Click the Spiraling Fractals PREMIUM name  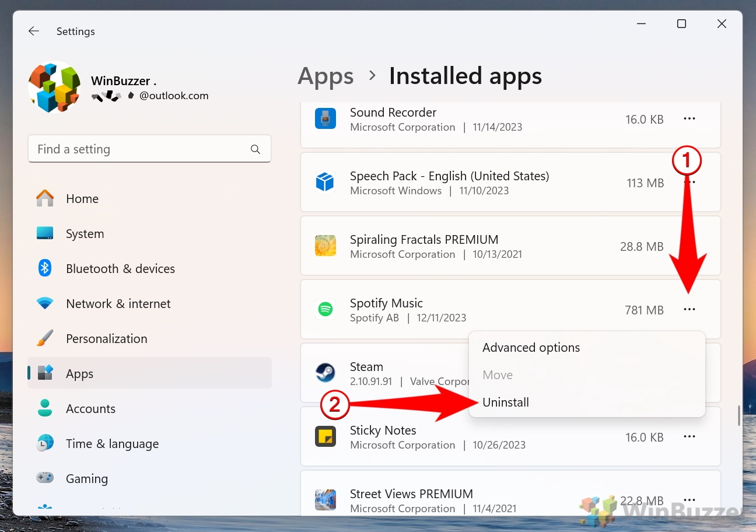424,240
